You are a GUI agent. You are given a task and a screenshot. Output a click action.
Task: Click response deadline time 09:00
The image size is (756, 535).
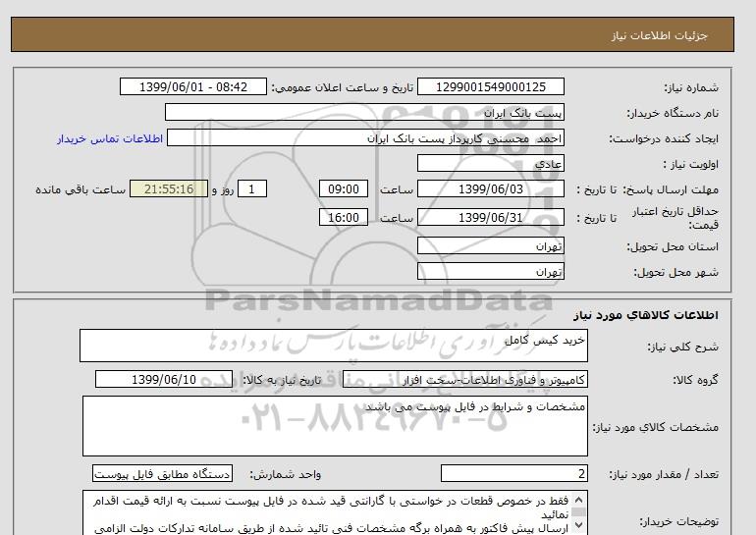[x=344, y=188]
